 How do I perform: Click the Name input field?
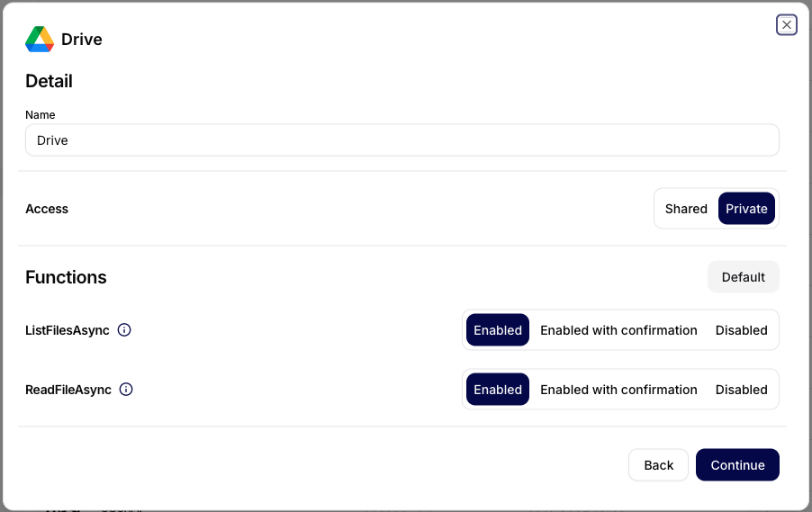(401, 140)
